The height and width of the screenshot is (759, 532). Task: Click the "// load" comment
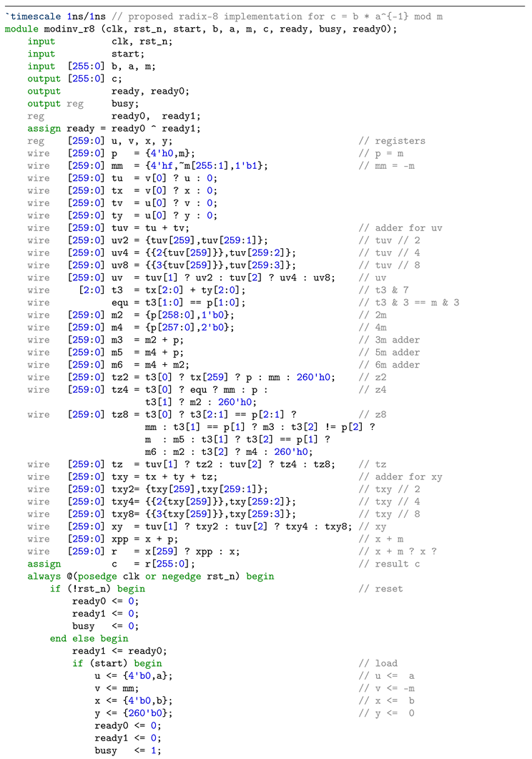[378, 663]
